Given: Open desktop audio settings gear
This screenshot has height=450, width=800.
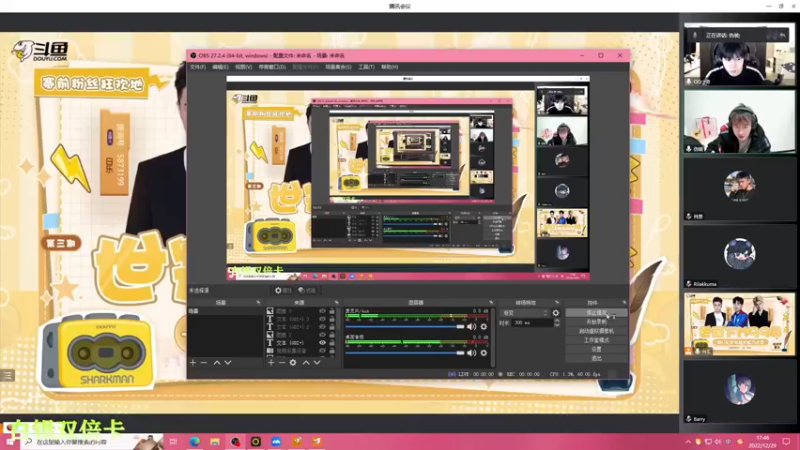Looking at the screenshot, I should point(484,353).
